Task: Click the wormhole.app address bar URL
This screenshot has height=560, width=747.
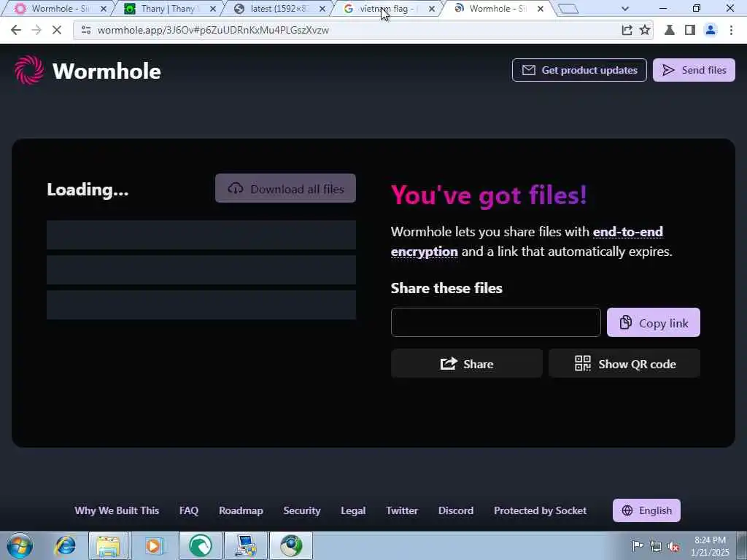Action: tap(213, 30)
